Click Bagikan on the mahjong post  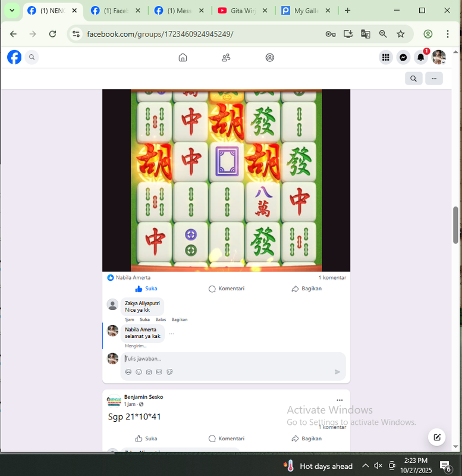(306, 289)
